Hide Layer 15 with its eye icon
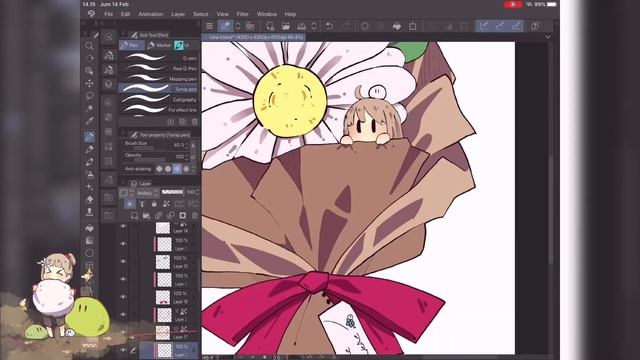640x360 pixels. click(123, 262)
